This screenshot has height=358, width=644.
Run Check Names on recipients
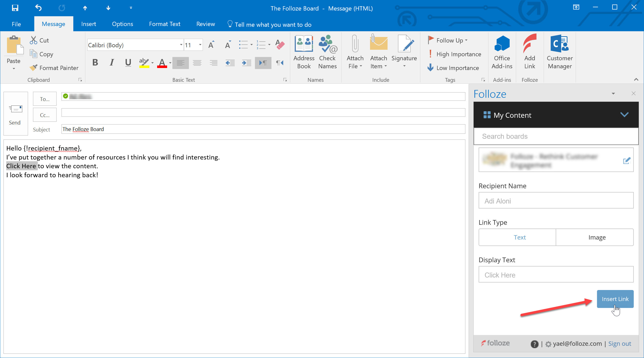(327, 52)
